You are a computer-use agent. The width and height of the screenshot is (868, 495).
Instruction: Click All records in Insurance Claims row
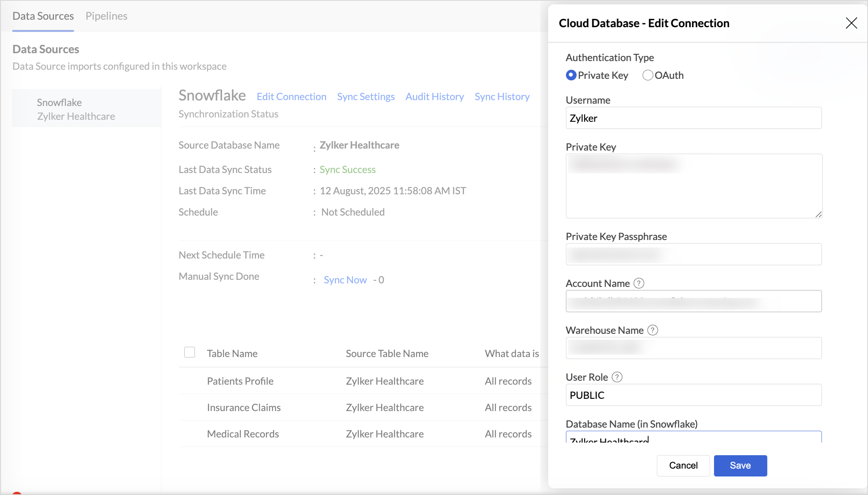[508, 408]
